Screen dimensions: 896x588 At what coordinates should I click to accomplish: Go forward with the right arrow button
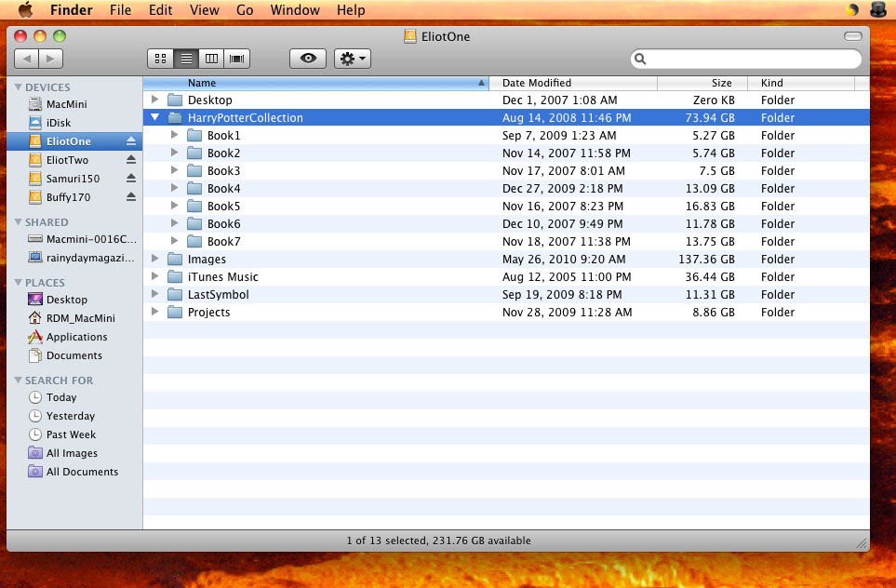click(x=51, y=59)
